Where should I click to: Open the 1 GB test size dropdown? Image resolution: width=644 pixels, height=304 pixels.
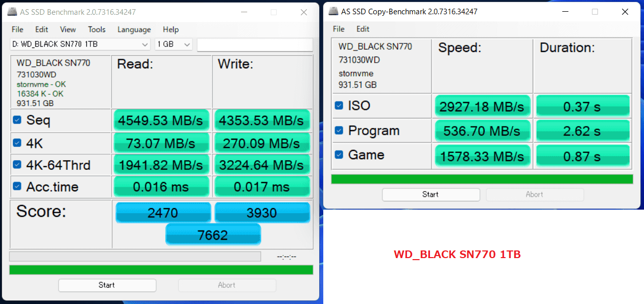(174, 44)
